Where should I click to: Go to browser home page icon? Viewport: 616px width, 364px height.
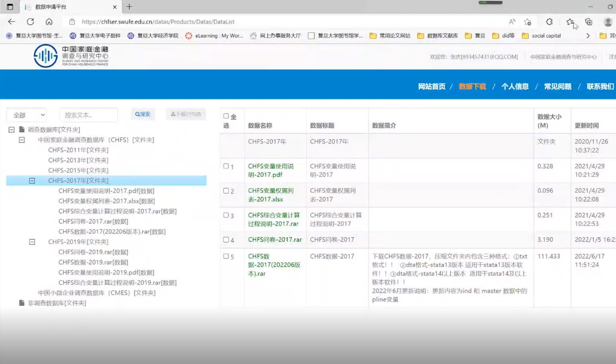pyautogui.click(x=49, y=22)
